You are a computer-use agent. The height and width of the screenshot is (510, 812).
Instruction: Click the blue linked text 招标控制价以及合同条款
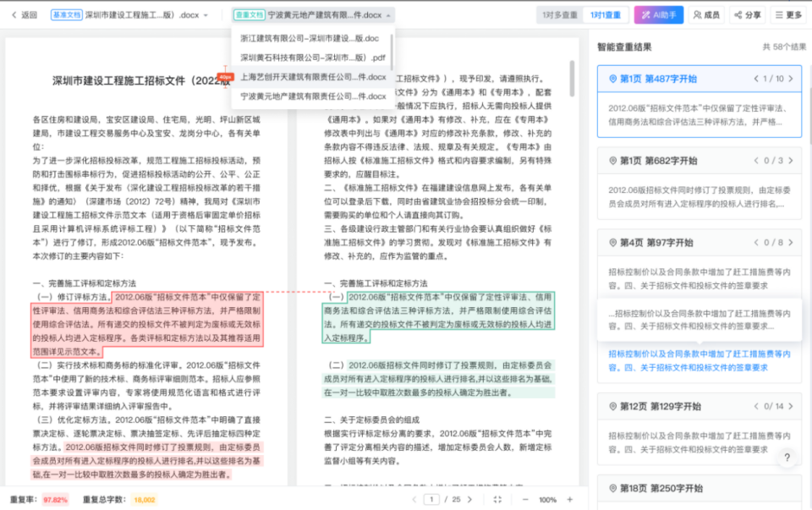click(x=700, y=361)
